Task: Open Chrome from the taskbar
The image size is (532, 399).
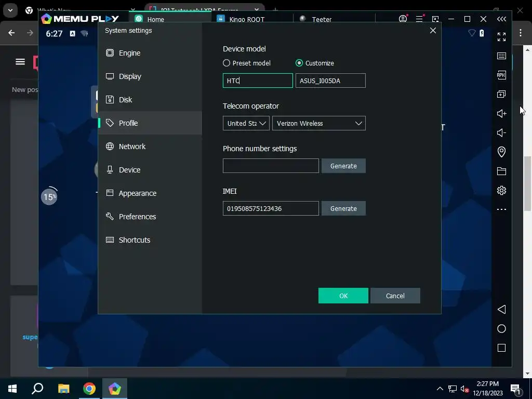Action: pyautogui.click(x=89, y=389)
